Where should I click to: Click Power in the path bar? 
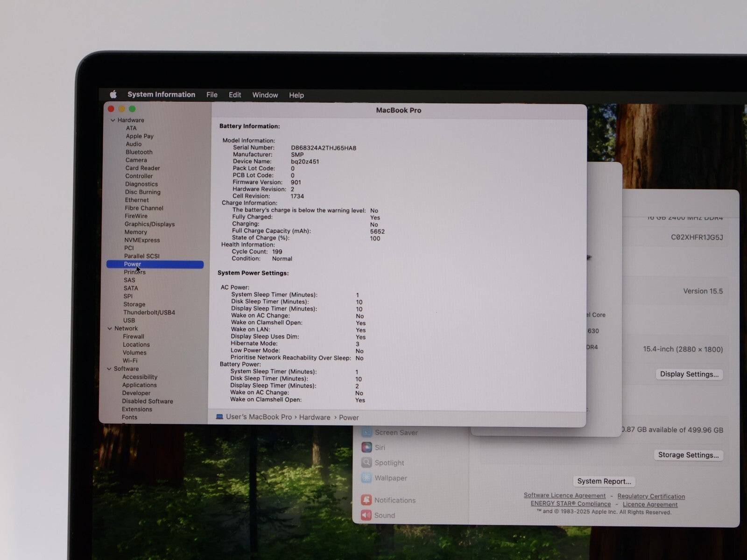coord(349,418)
